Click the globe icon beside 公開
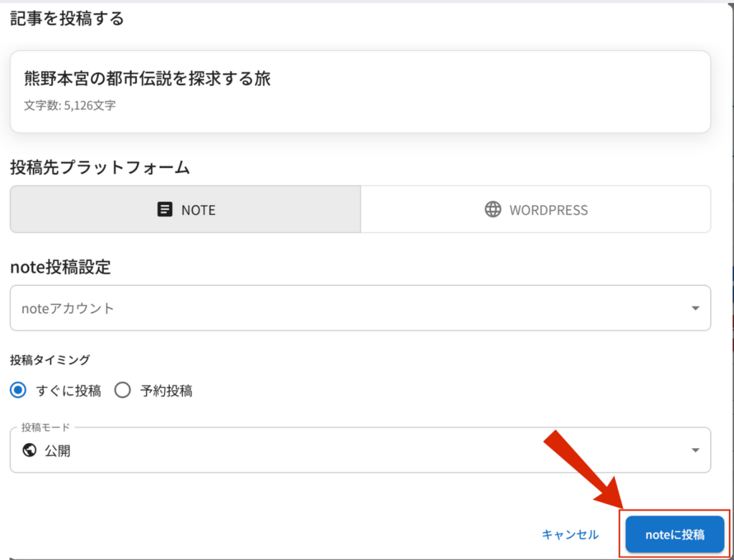Viewport: 734px width, 560px height. (x=29, y=451)
